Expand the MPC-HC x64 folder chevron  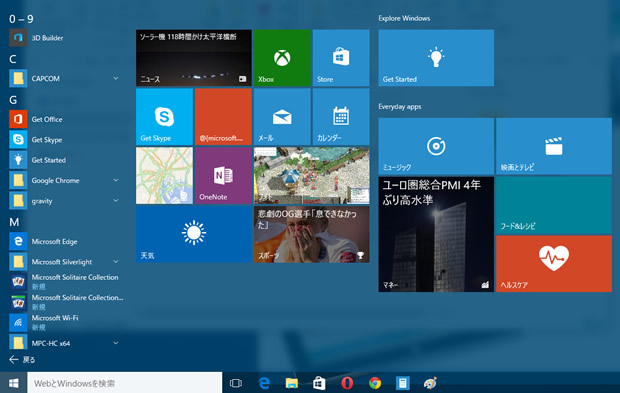tap(115, 343)
